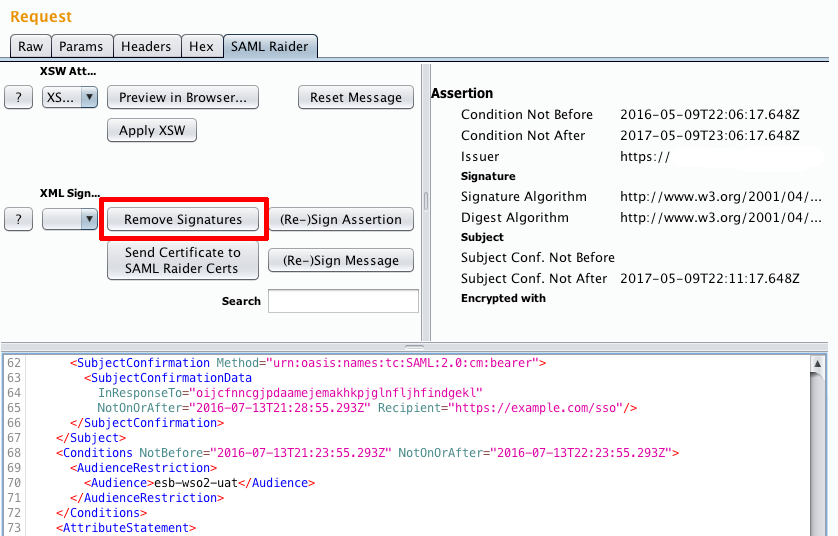Click the closing Conditions tag on line 72

[102, 512]
